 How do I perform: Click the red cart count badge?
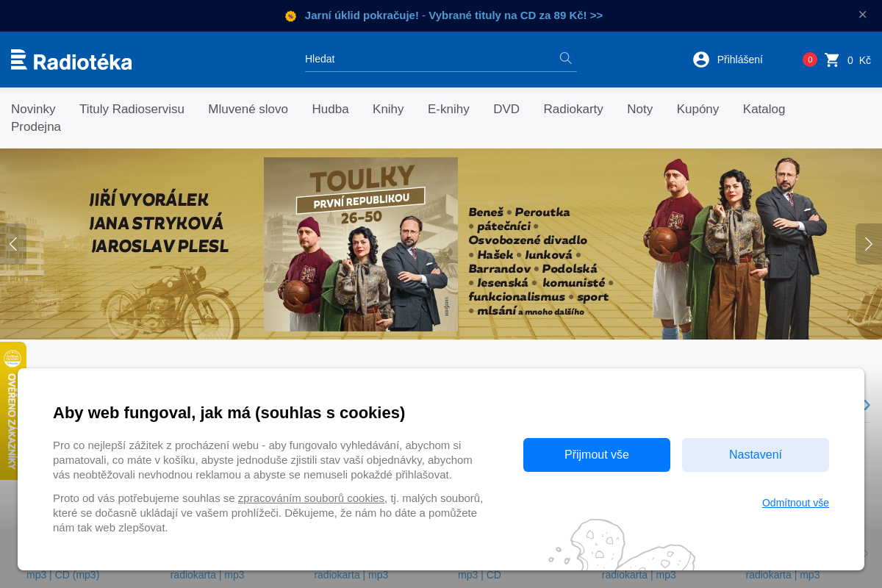point(809,60)
